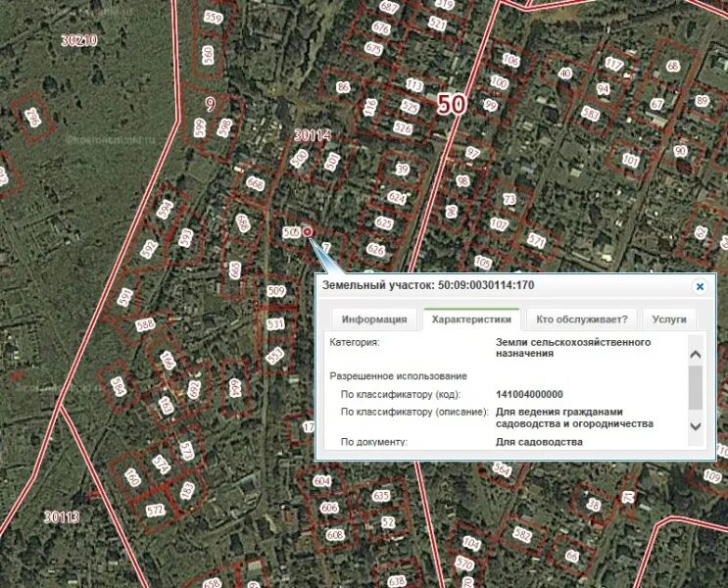This screenshot has width=728, height=588.
Task: Click cadastral quarter label 30113
Action: (x=62, y=516)
